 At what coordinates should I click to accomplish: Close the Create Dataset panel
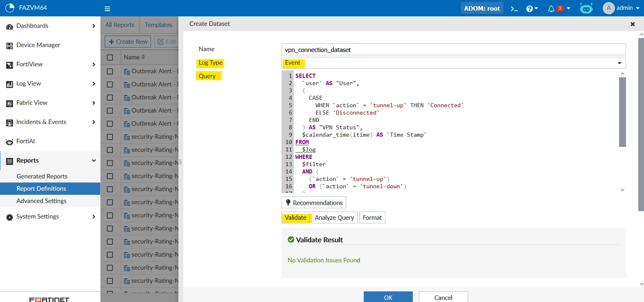coord(633,24)
